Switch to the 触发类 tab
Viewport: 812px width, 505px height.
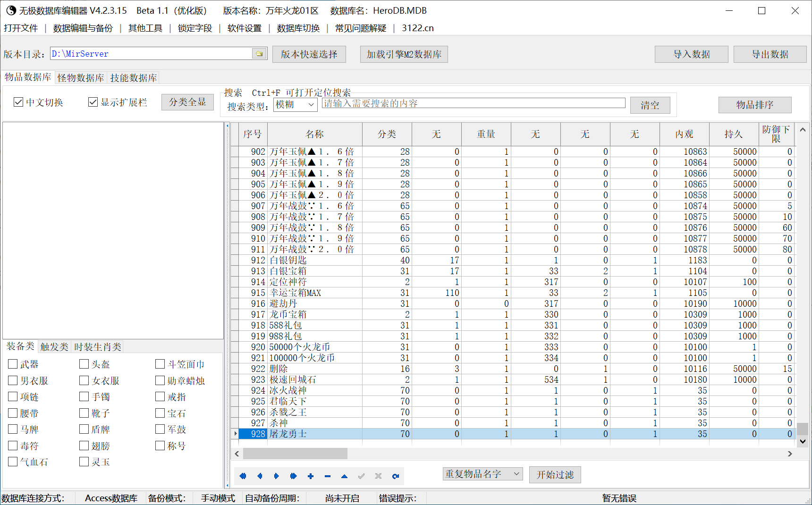pyautogui.click(x=54, y=347)
